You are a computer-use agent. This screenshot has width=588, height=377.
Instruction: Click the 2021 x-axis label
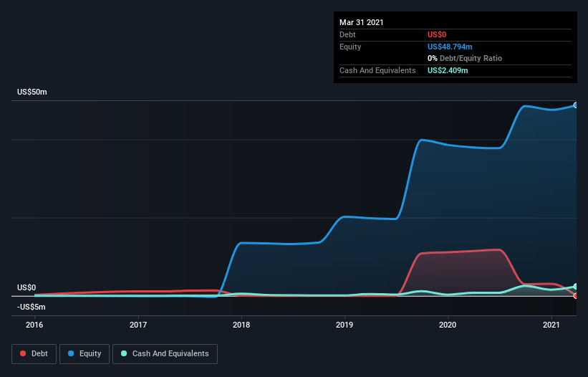pyautogui.click(x=551, y=325)
